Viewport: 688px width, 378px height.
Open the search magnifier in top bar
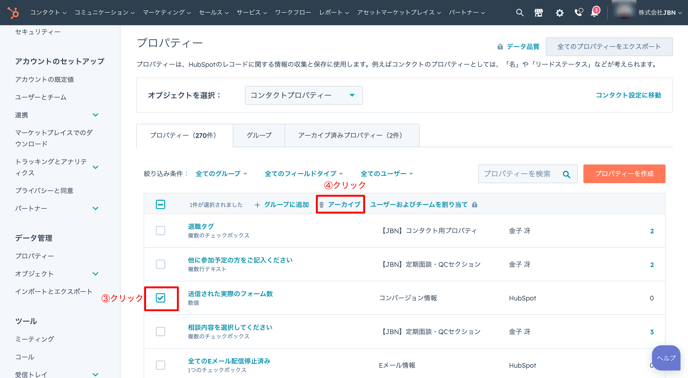[x=520, y=13]
